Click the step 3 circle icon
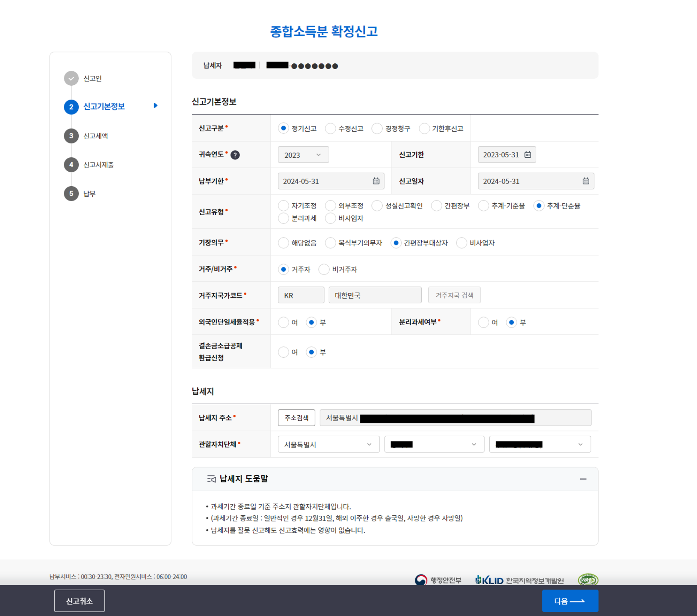Image resolution: width=697 pixels, height=616 pixels. (71, 136)
